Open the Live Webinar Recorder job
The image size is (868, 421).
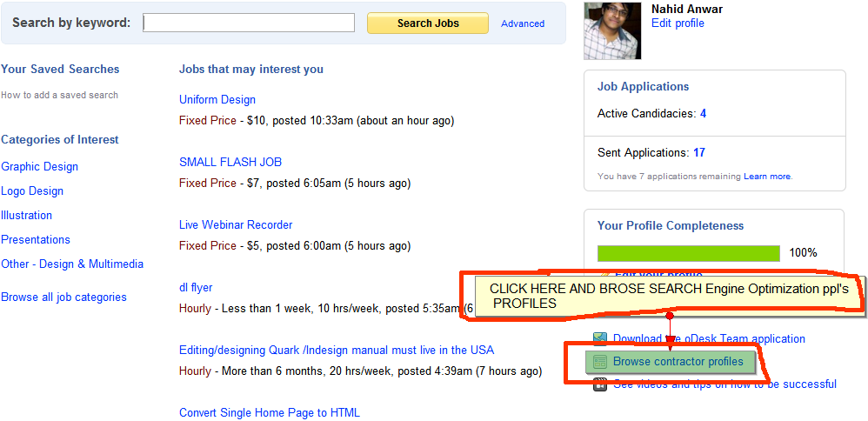pos(236,225)
